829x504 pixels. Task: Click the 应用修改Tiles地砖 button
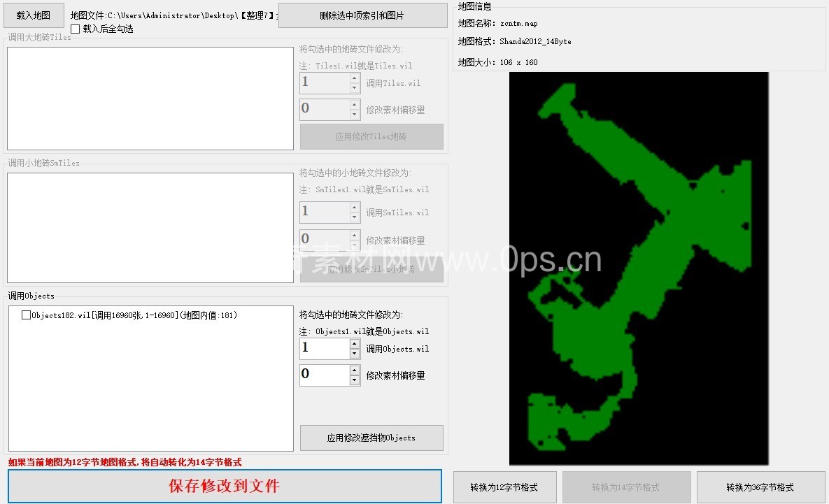point(371,137)
